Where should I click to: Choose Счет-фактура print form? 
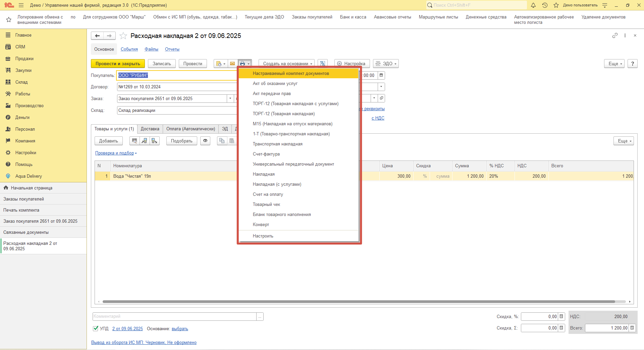[x=299, y=154]
